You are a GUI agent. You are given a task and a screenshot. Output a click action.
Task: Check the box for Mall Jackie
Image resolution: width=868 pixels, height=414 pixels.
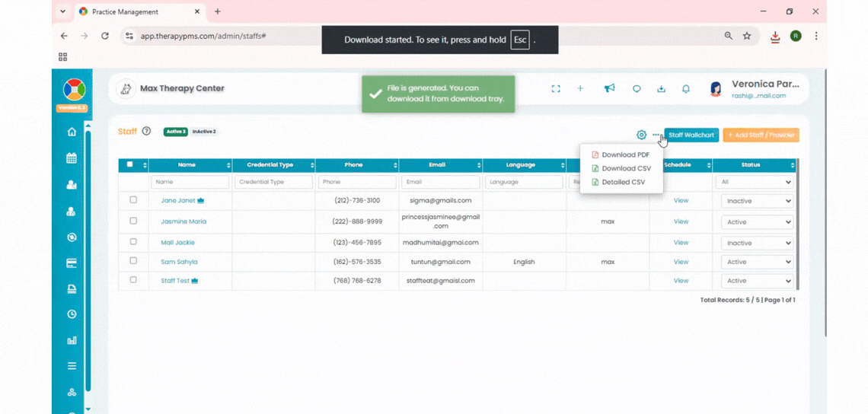133,241
